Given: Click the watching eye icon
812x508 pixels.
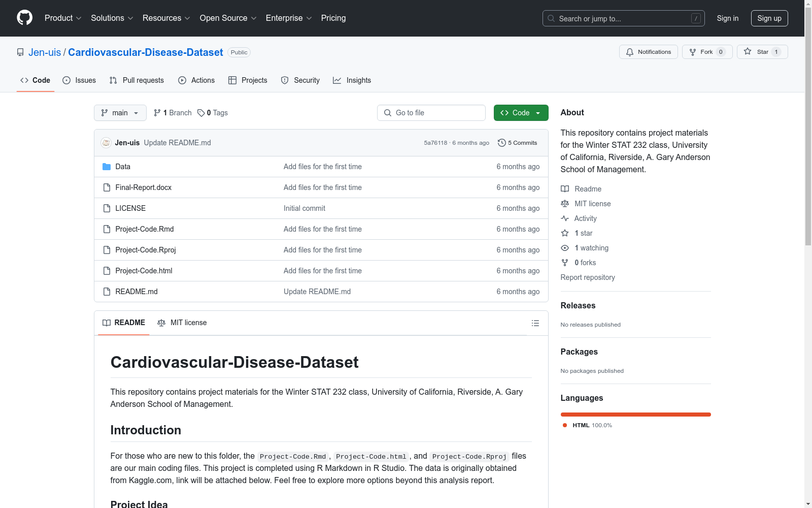Looking at the screenshot, I should [564, 248].
